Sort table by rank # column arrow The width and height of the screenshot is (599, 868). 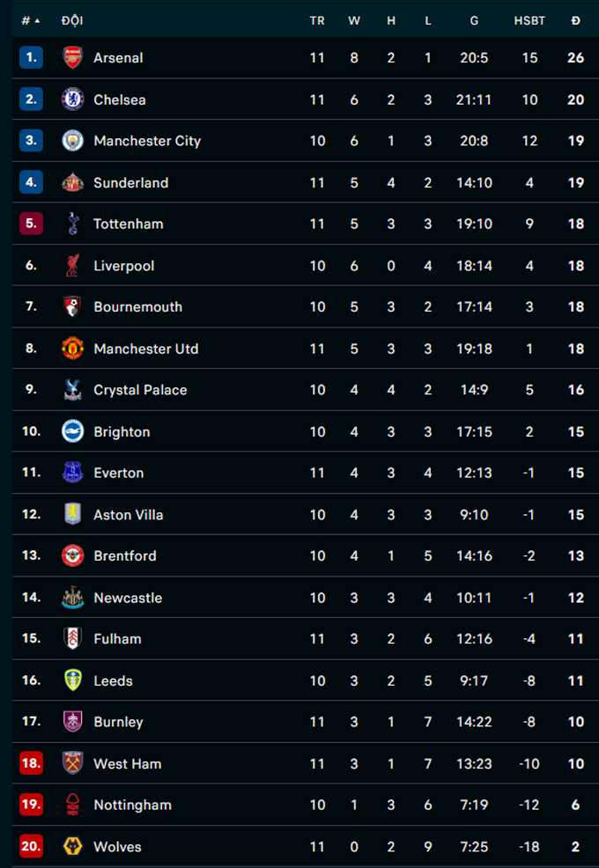[x=31, y=20]
